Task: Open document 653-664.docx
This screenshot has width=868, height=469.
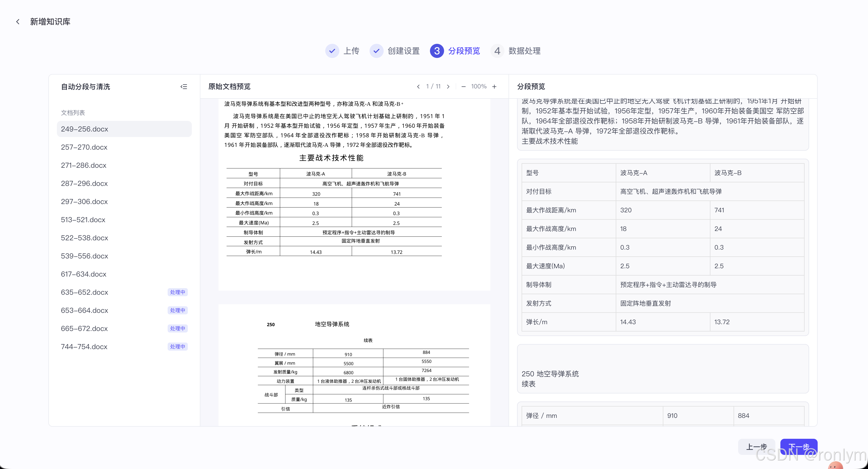Action: 124,311
